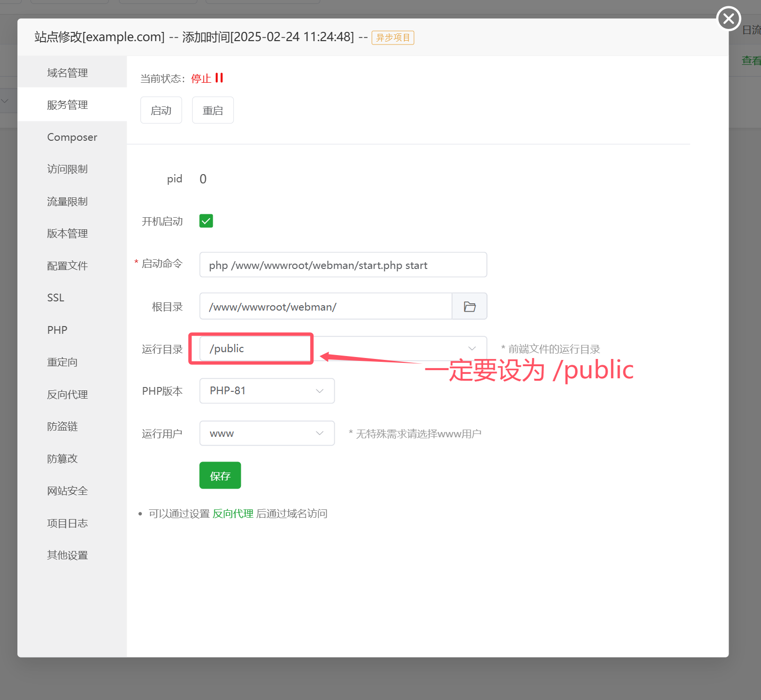
Task: Select the SSL sidebar tab
Action: click(56, 298)
